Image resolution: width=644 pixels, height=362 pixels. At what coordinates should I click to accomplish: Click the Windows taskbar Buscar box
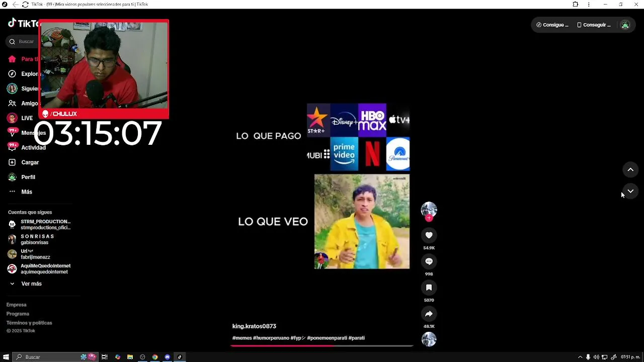pyautogui.click(x=55, y=357)
